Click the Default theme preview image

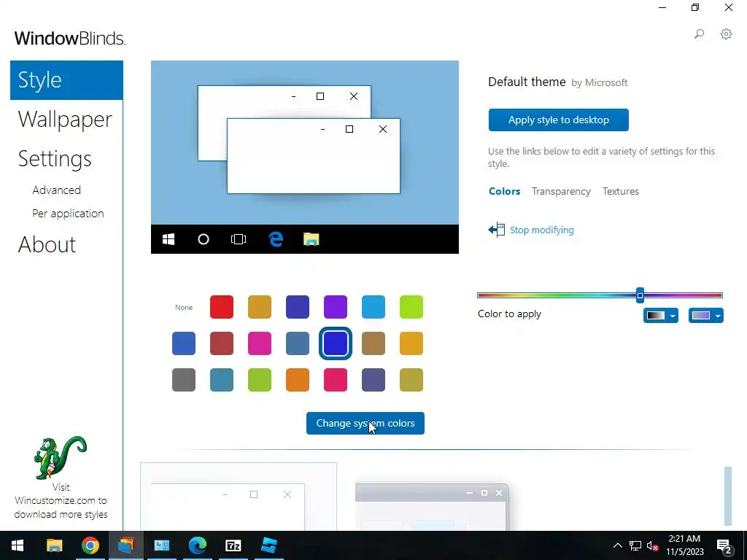pos(305,157)
